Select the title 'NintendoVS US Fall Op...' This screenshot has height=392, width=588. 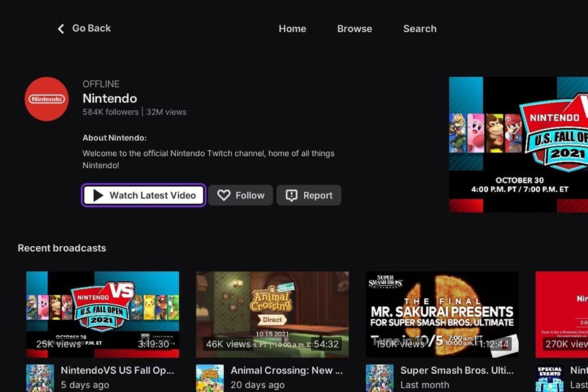tap(118, 370)
